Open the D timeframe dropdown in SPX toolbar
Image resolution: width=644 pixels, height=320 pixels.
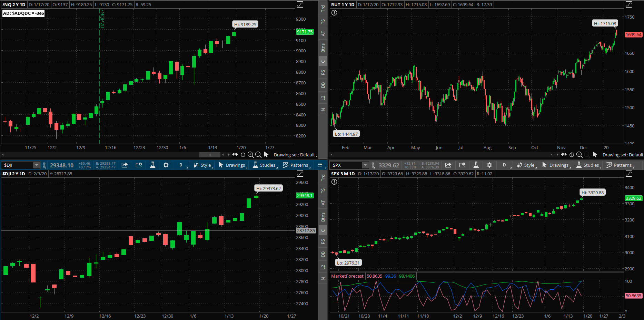tap(505, 165)
